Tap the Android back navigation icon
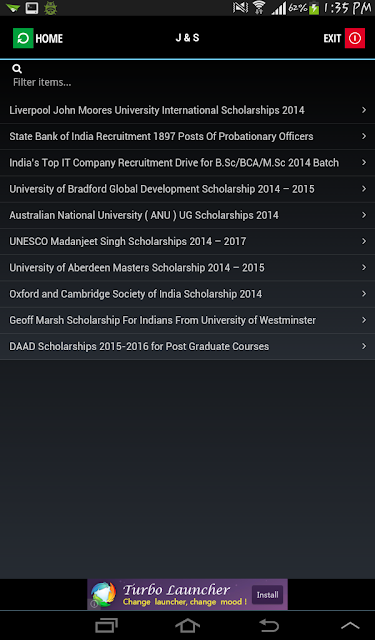The width and height of the screenshot is (375, 640). [x=269, y=625]
